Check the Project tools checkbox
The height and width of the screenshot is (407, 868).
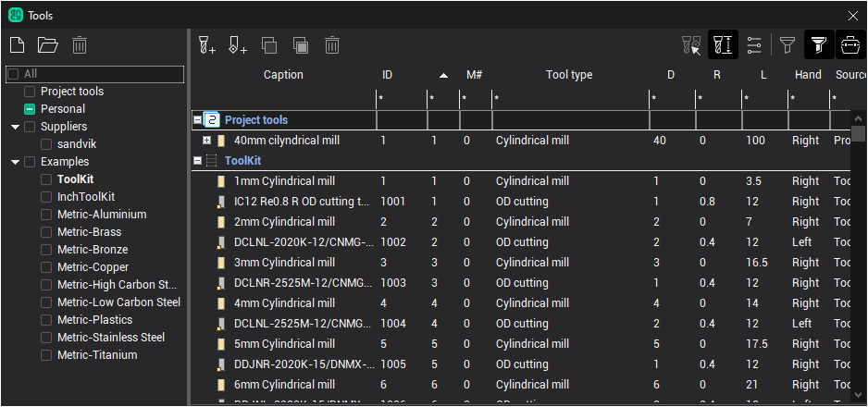click(31, 92)
